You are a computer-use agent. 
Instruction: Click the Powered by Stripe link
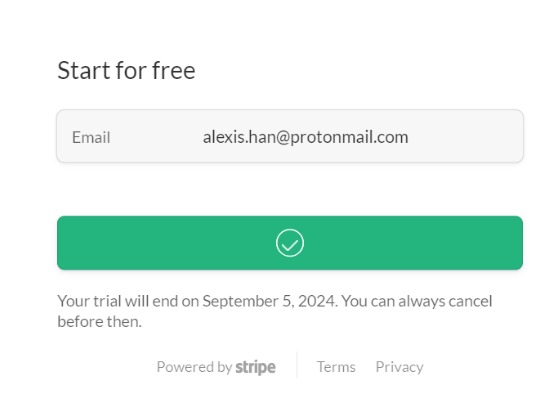[216, 367]
